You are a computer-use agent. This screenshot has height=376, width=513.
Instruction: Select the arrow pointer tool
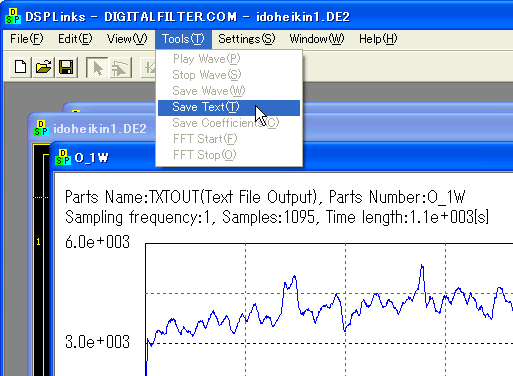tap(97, 67)
